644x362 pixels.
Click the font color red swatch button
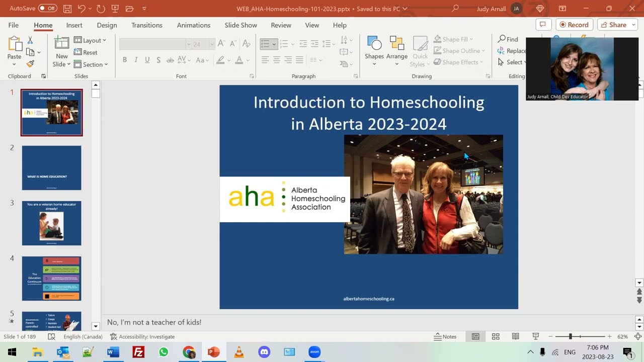pyautogui.click(x=239, y=60)
